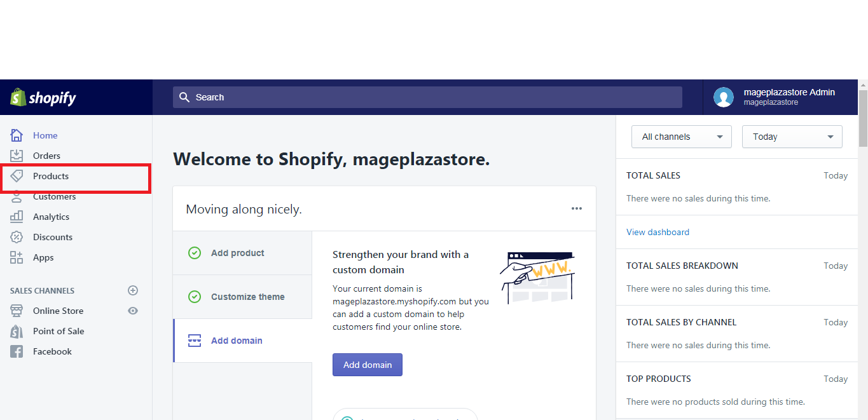Click the Strengthen your brand heading

tap(401, 262)
